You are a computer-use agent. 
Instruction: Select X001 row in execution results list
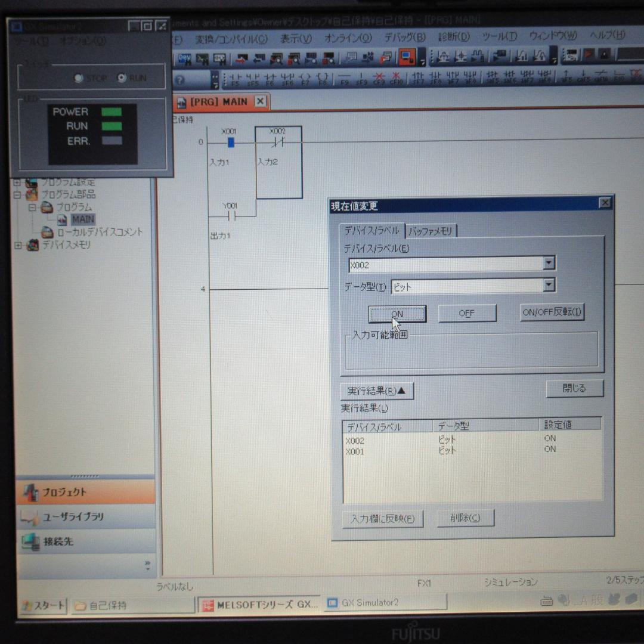click(x=355, y=452)
